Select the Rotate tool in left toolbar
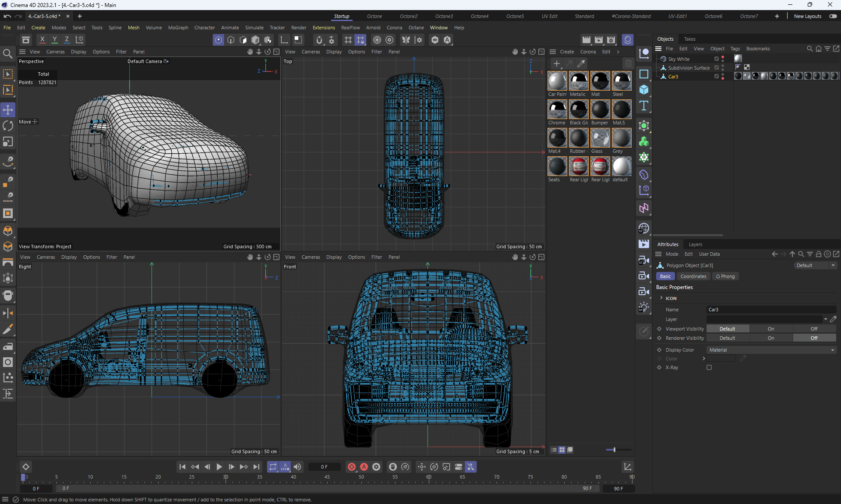This screenshot has height=504, width=841. [8, 126]
